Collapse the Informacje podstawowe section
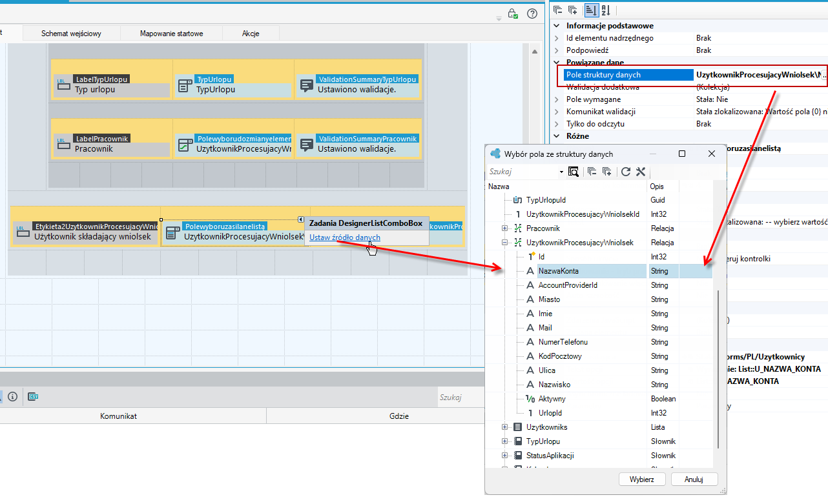The image size is (828, 504). click(557, 26)
